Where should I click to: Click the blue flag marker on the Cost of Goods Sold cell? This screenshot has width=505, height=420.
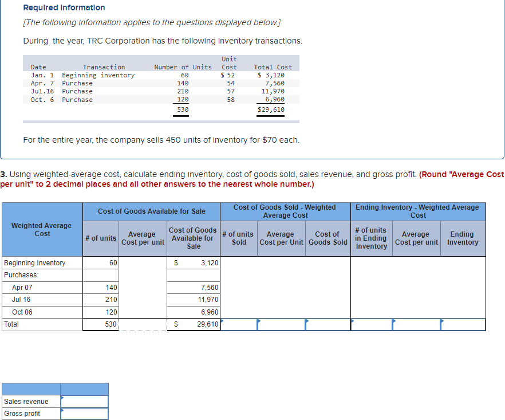[307, 321]
